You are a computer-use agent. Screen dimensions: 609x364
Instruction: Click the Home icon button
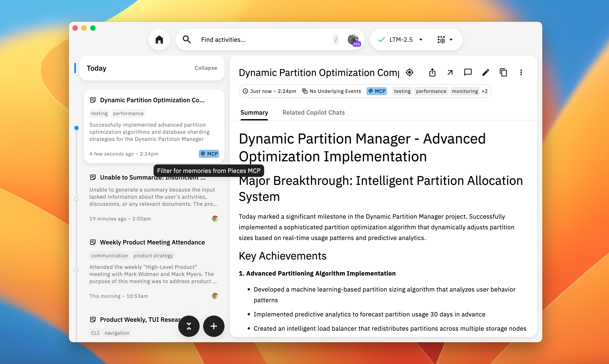159,40
